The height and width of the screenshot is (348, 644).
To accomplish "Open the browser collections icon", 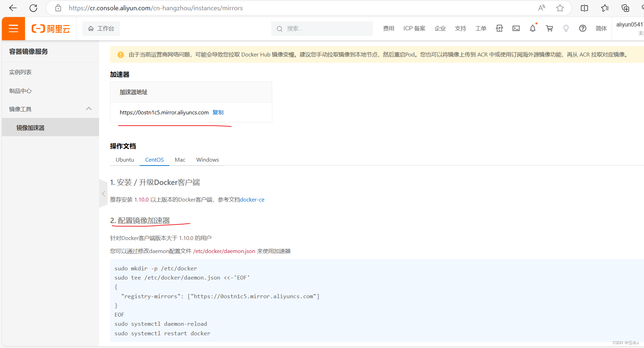I will click(625, 8).
